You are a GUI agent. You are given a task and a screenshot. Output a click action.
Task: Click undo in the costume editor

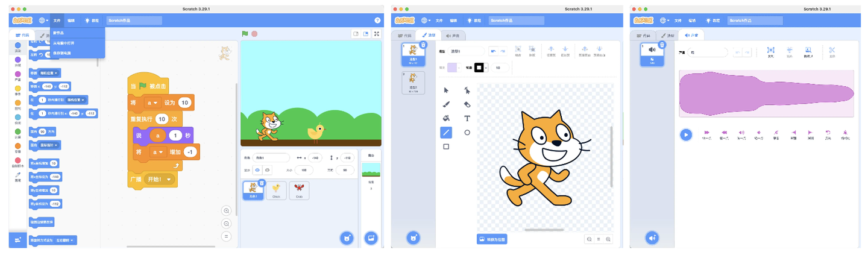(x=494, y=51)
